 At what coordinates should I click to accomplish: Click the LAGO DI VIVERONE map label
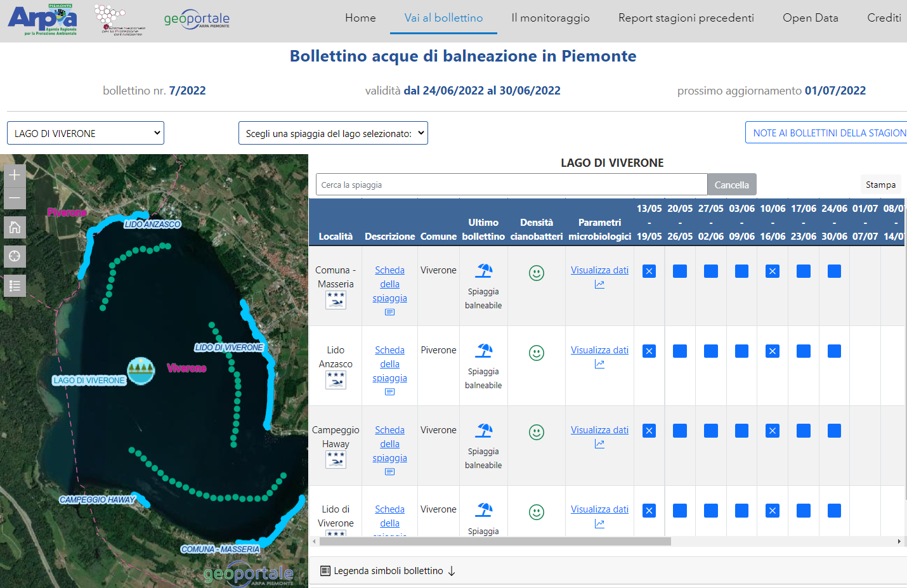point(89,381)
